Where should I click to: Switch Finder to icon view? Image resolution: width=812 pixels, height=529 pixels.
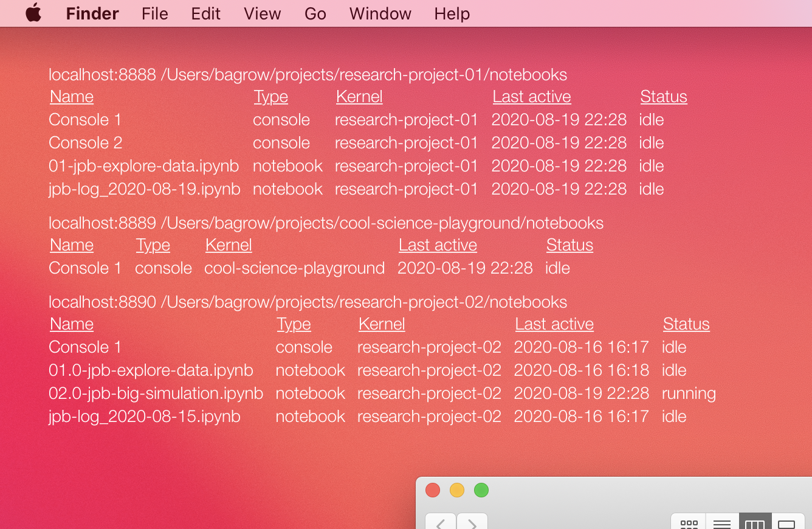tap(689, 523)
